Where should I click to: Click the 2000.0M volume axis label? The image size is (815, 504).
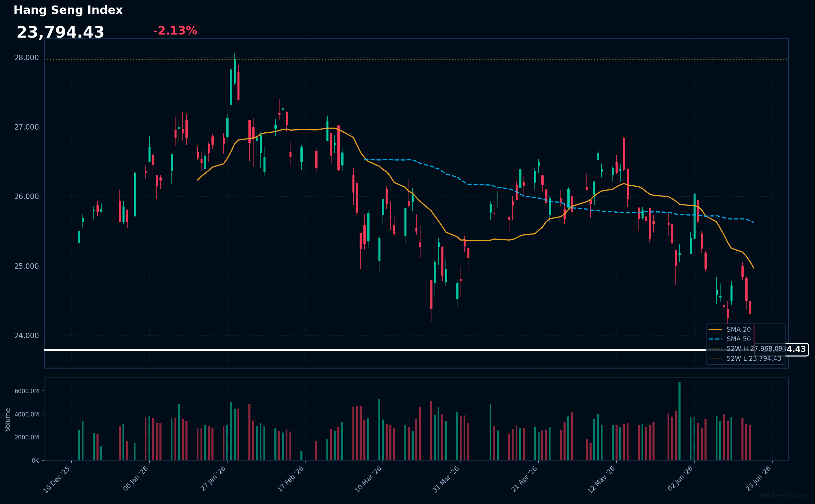click(27, 437)
